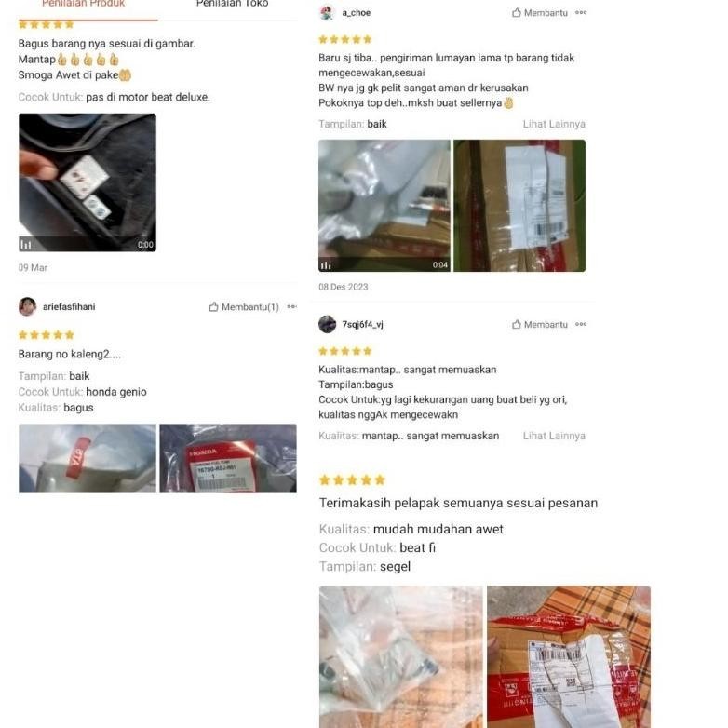Open the Penilaian Produk tab
Image resolution: width=728 pixels, height=728 pixels.
(x=84, y=4)
